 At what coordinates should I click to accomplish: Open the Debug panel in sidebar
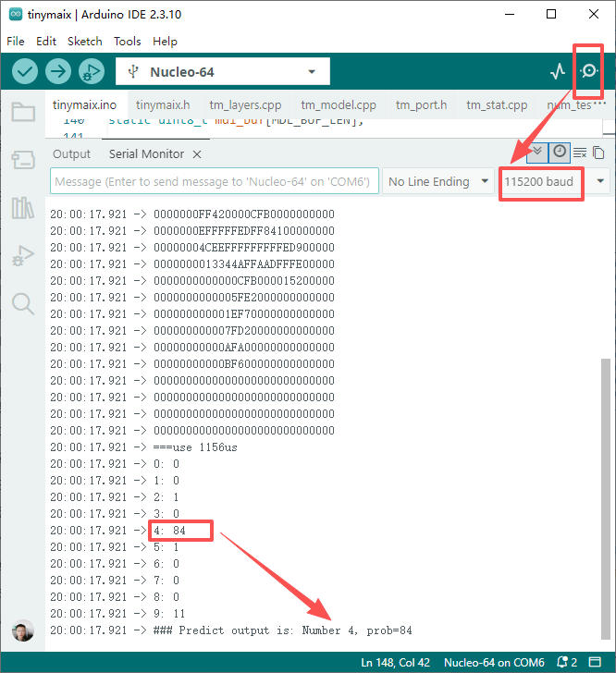[x=23, y=256]
